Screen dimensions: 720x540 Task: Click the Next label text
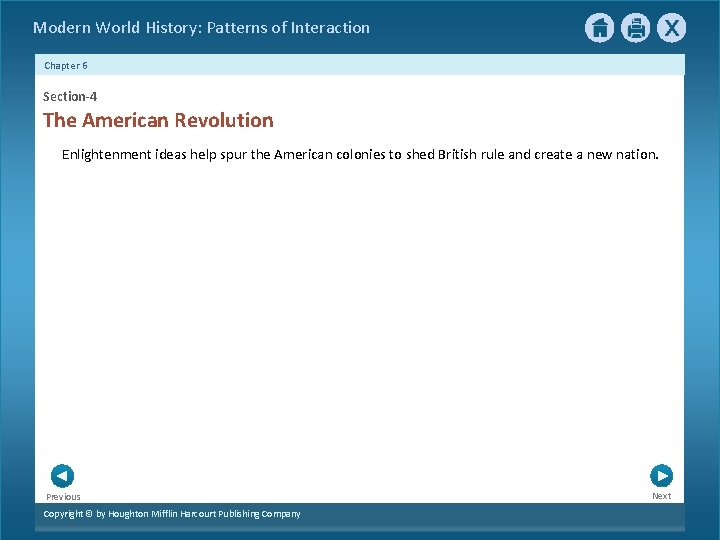click(x=662, y=496)
